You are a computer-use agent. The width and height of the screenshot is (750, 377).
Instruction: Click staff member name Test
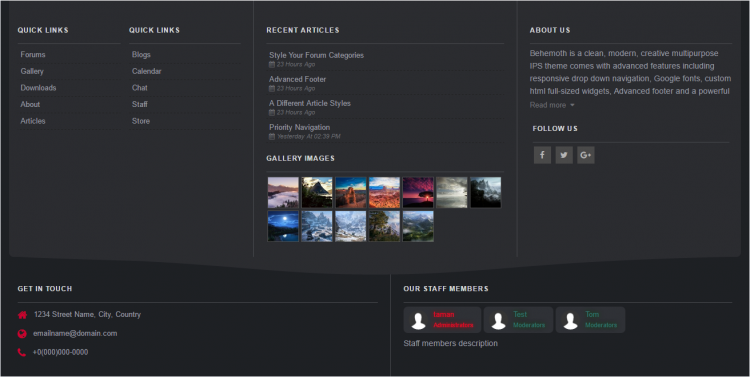520,315
